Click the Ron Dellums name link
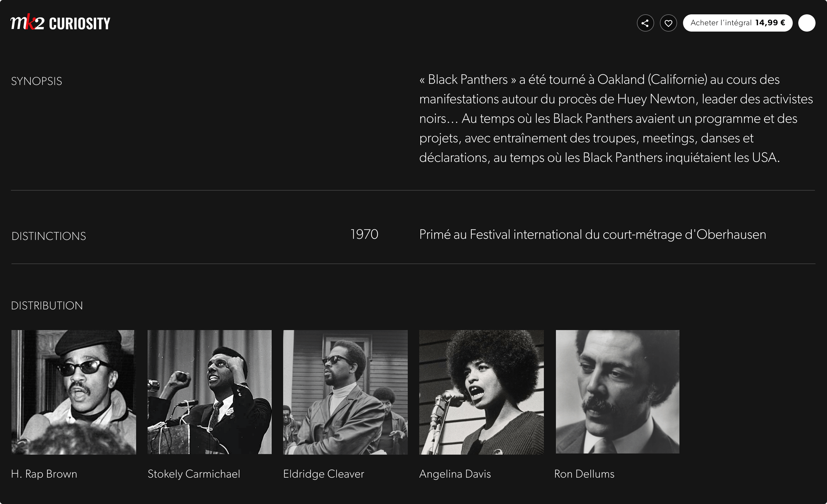This screenshot has width=827, height=504. [584, 474]
